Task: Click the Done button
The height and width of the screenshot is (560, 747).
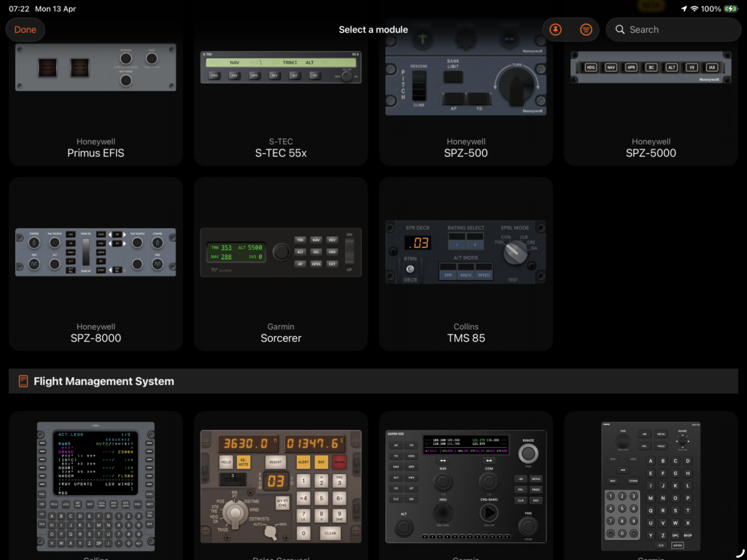Action: [x=26, y=30]
